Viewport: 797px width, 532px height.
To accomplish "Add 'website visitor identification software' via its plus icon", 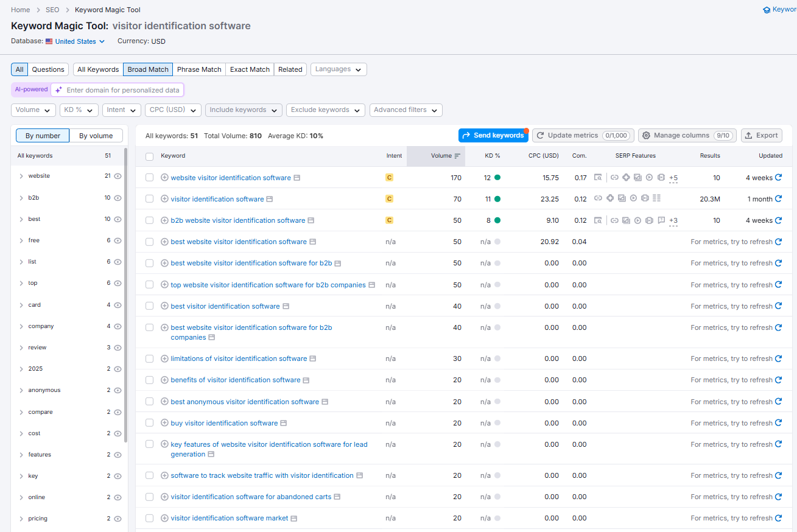I will point(164,178).
